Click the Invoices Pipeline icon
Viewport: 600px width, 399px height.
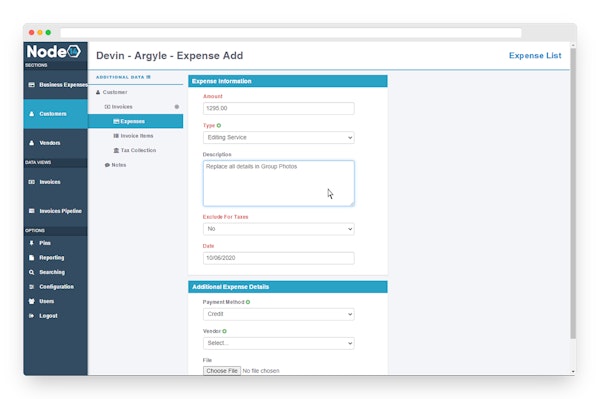[32, 211]
